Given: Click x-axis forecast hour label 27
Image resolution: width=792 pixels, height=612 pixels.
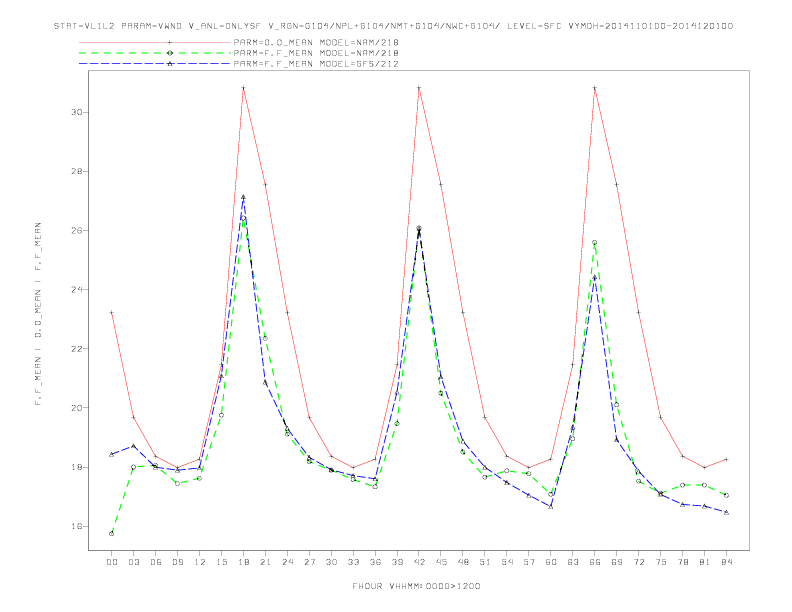Looking at the screenshot, I should pyautogui.click(x=309, y=562).
